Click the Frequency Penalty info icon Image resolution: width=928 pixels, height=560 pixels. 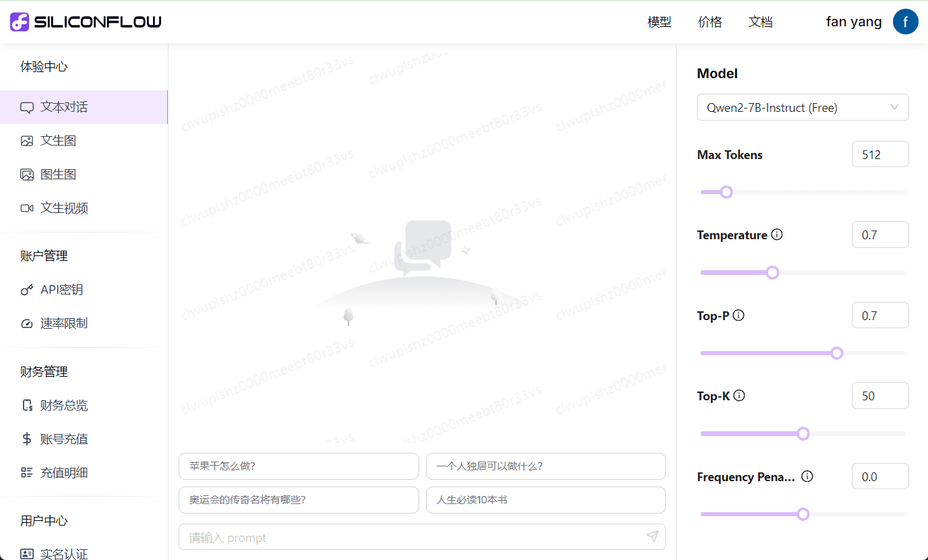point(807,476)
